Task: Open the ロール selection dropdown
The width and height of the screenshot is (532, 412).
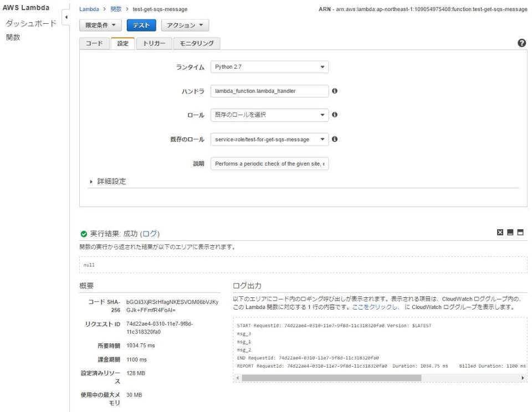Action: 269,115
